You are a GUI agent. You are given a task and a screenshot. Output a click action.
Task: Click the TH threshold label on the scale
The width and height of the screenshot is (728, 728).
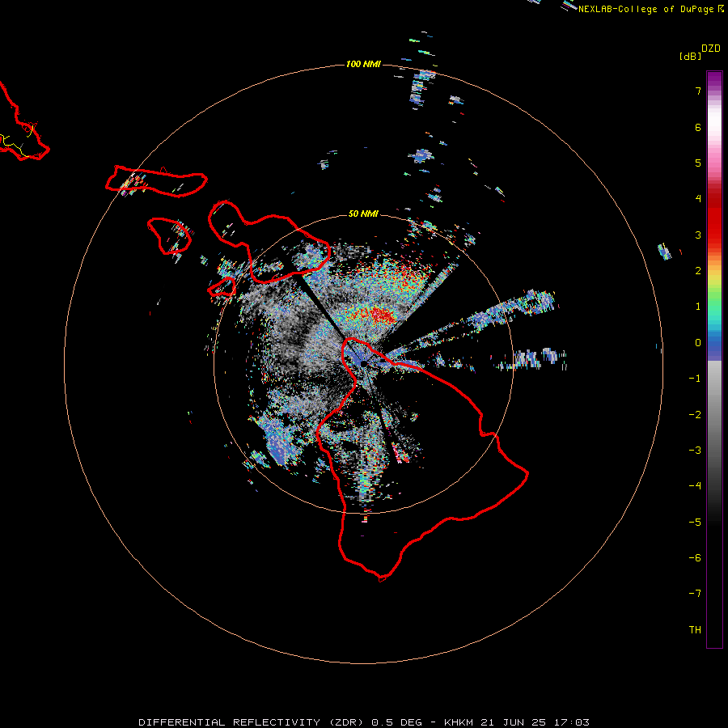click(695, 630)
